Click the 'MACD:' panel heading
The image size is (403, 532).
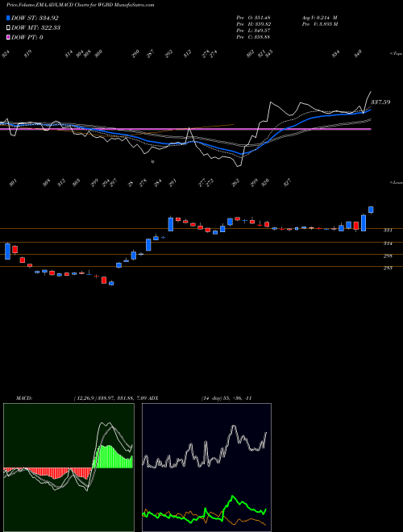pyautogui.click(x=24, y=398)
